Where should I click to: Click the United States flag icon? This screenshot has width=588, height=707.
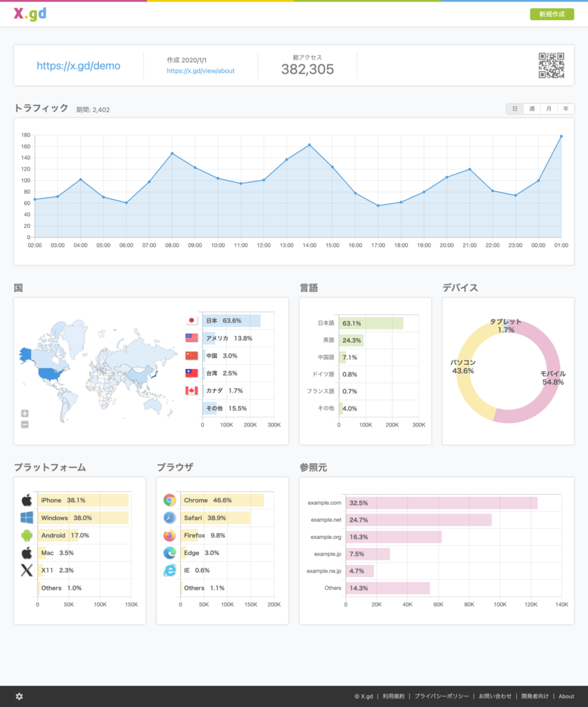point(191,338)
